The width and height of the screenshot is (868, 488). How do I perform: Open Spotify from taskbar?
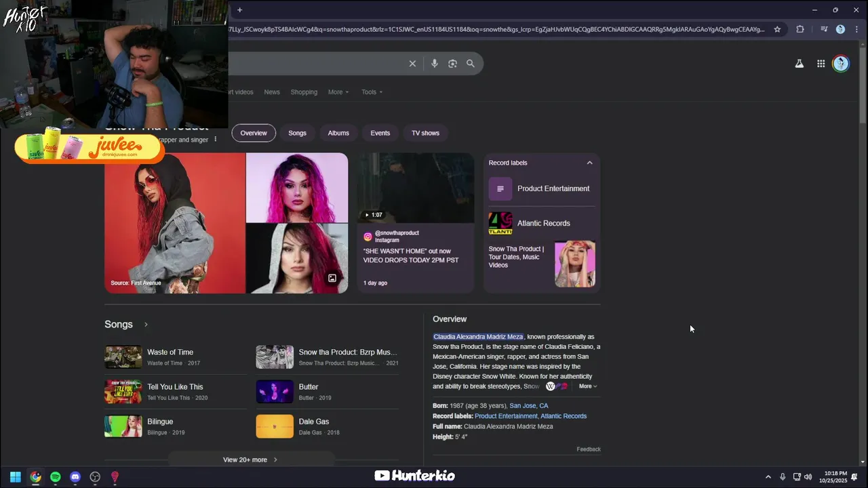tap(56, 477)
